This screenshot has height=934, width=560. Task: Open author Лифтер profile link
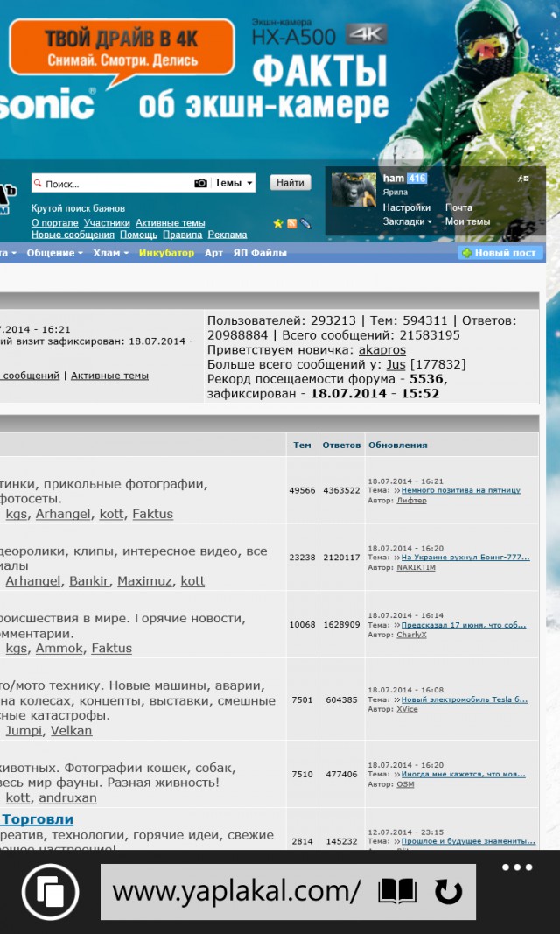(x=411, y=501)
